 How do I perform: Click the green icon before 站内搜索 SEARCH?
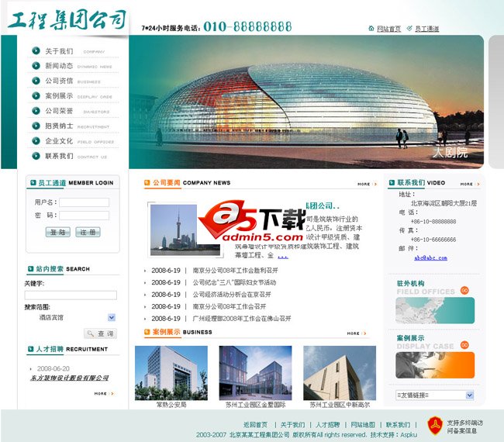[x=31, y=269]
